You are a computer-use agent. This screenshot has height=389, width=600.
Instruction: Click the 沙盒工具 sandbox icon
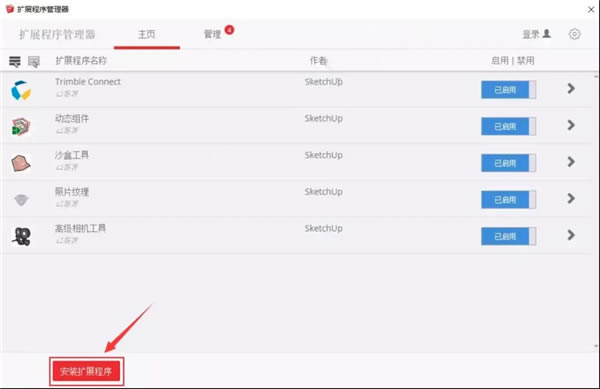[x=21, y=163]
